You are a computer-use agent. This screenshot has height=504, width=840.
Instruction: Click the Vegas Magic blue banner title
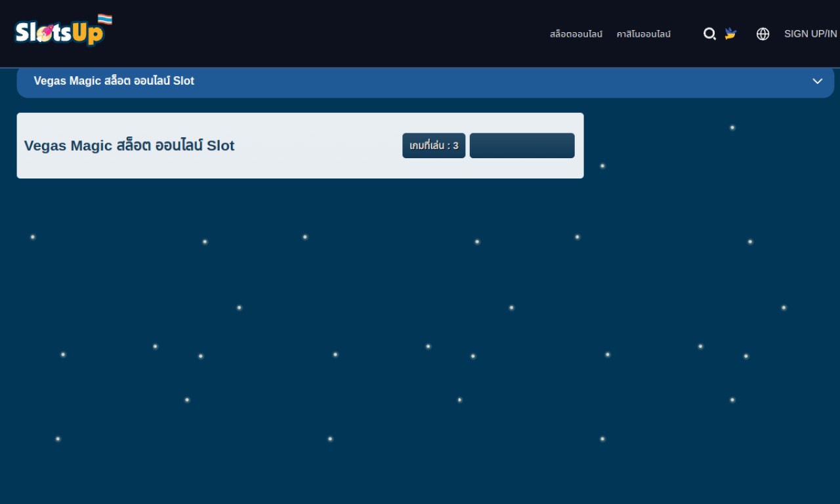pos(114,81)
